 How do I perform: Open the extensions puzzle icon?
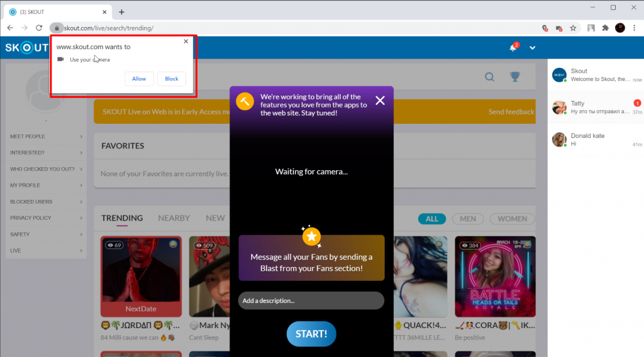tap(606, 28)
